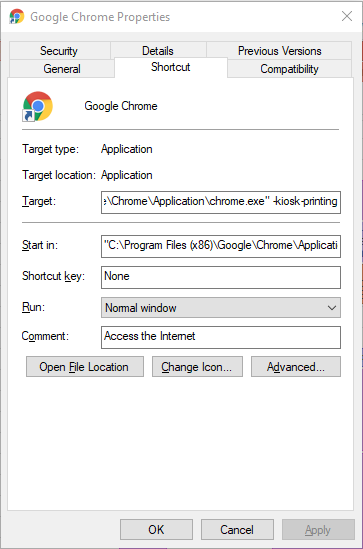363x549 pixels.
Task: Open the Normal window combo box
Action: point(221,308)
